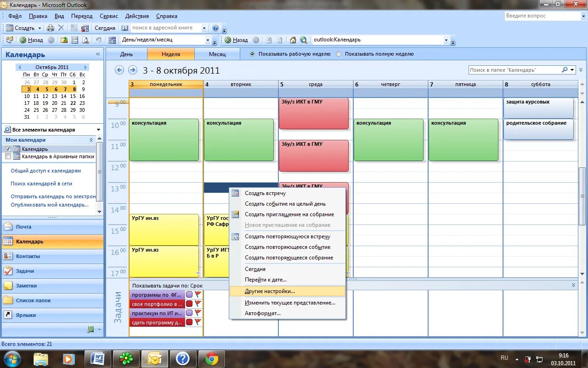Viewport: 588px width, 368px height.
Task: Switch to 'День' view tab
Action: click(127, 54)
